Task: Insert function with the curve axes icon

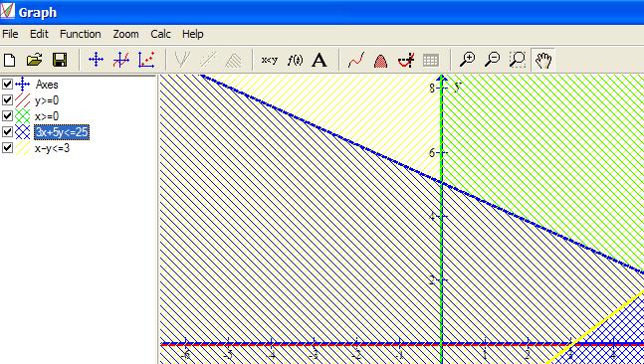Action: (x=121, y=61)
